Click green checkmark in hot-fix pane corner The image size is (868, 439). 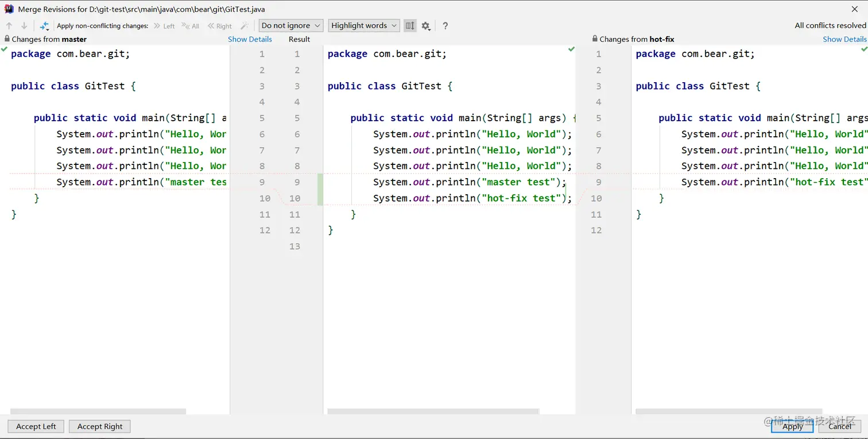pyautogui.click(x=864, y=49)
